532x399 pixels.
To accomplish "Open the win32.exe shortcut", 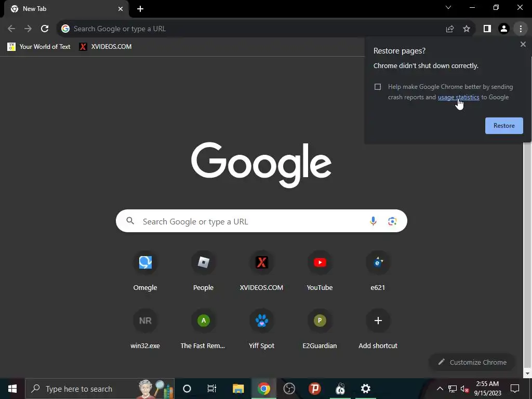I will 145,329.
